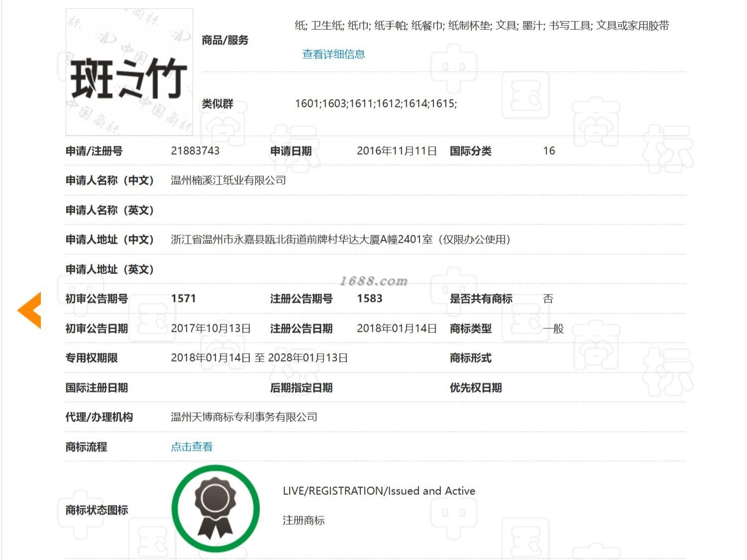This screenshot has height=560, width=747.
Task: Select the registration number 21883743
Action: [195, 151]
